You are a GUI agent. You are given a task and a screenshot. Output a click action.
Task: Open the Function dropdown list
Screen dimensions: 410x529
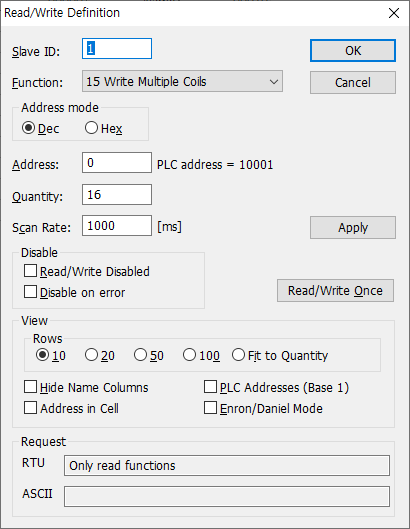tap(182, 81)
